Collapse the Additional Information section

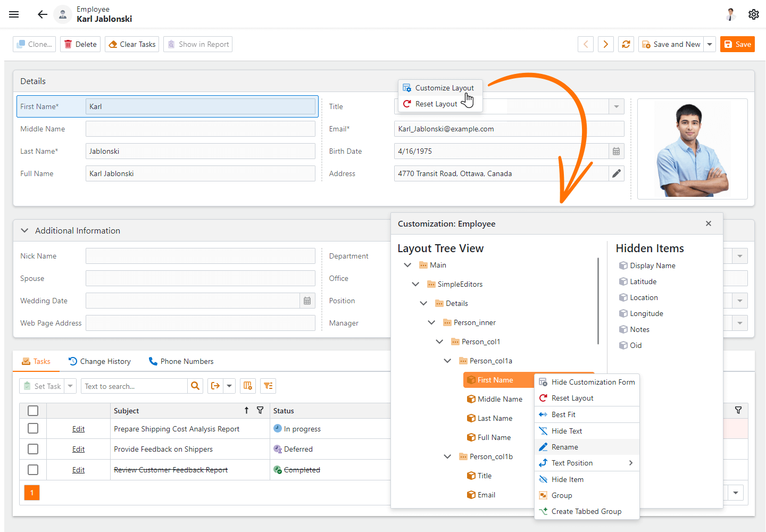point(24,230)
